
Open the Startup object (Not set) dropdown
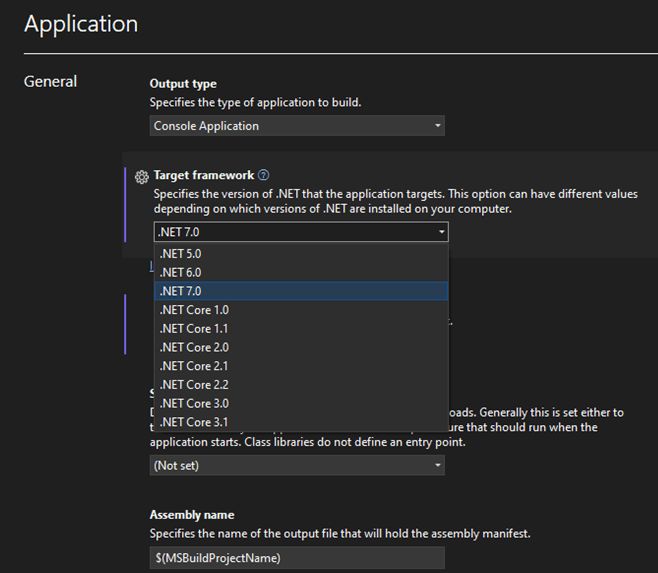[x=297, y=465]
